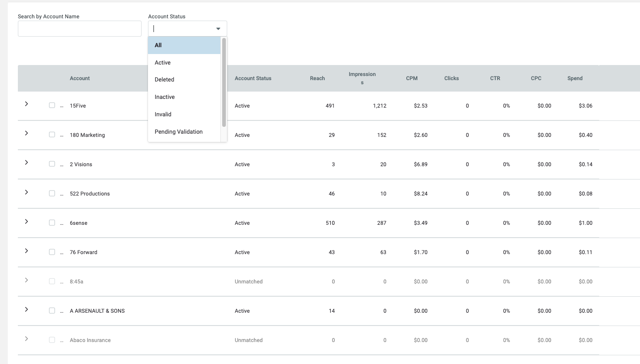Expand the 2 Visions account row
640x364 pixels.
[27, 163]
